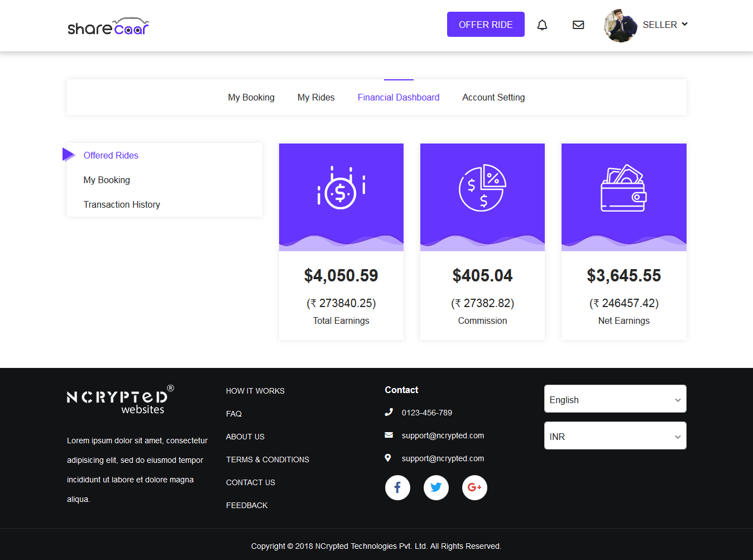753x560 pixels.
Task: Click the sharecaar logo
Action: tap(108, 26)
